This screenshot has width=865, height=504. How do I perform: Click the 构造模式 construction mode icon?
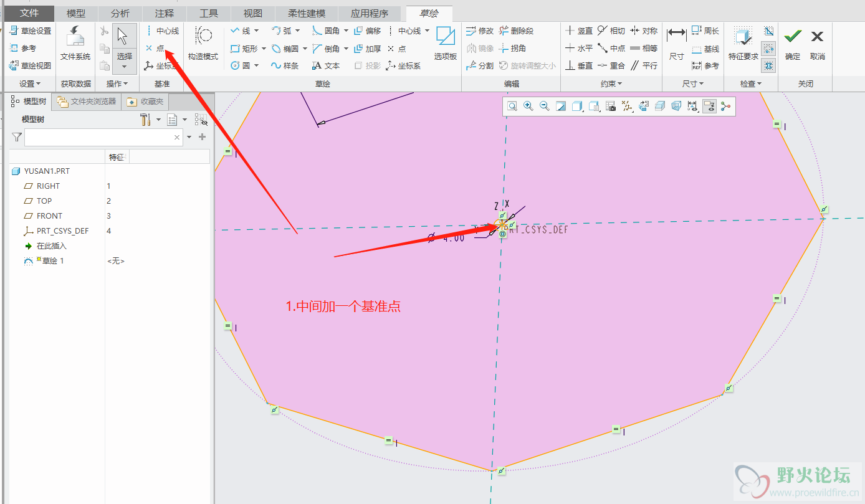click(203, 43)
